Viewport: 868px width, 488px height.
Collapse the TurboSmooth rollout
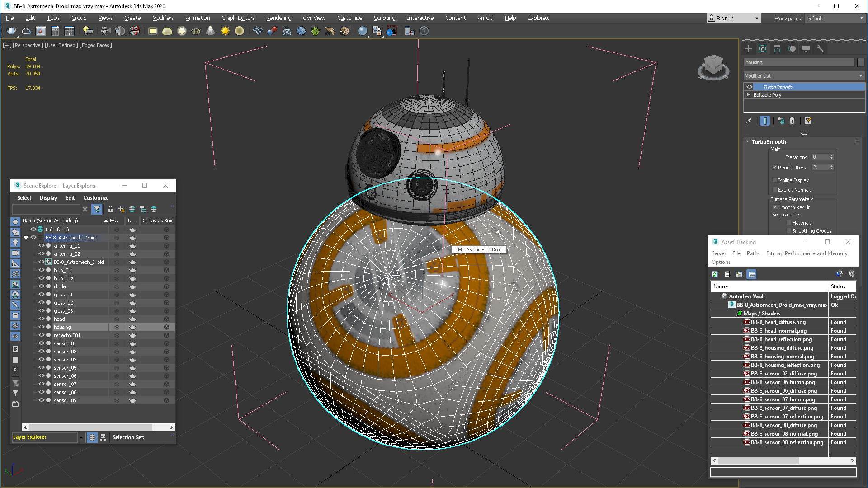(747, 142)
